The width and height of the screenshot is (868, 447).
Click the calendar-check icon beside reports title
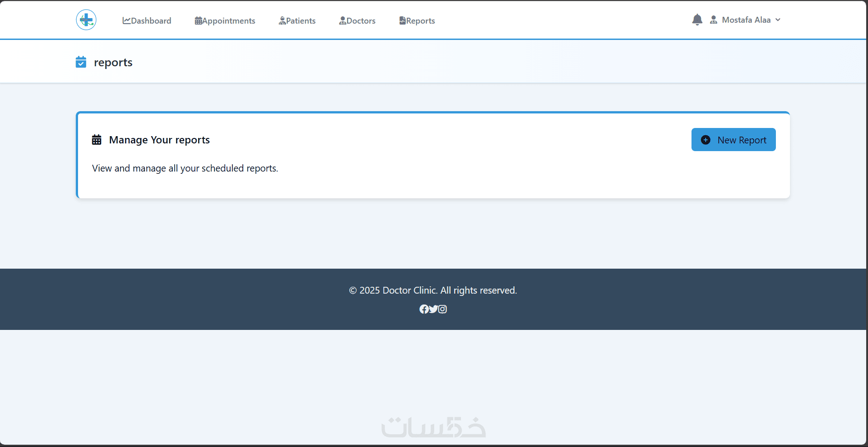[81, 62]
